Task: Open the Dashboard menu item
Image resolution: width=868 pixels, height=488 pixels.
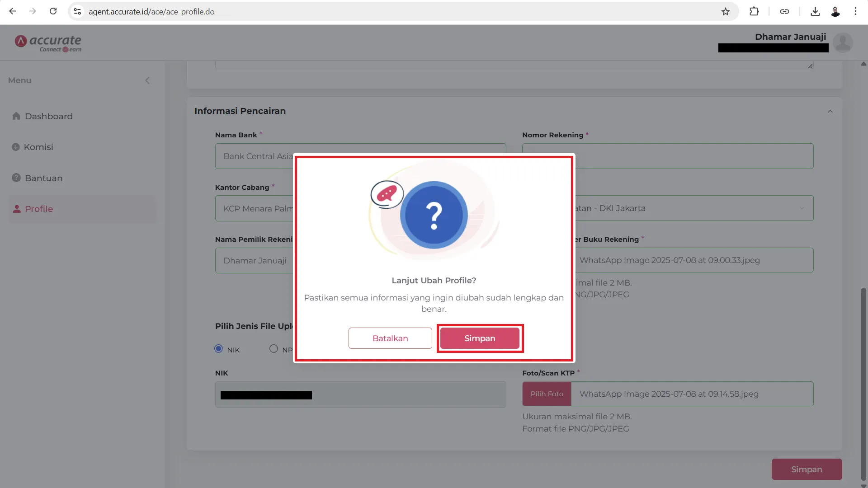Action: point(48,116)
